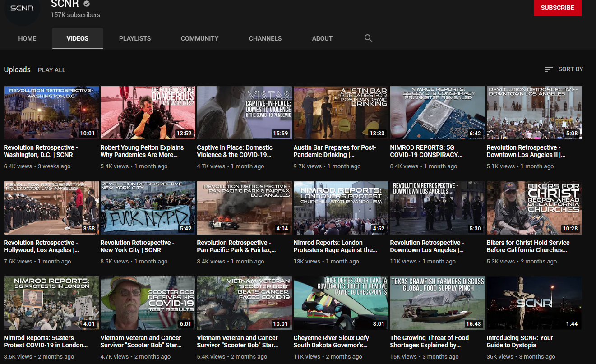Open the Sort By dropdown
The image size is (596, 364).
tap(564, 69)
